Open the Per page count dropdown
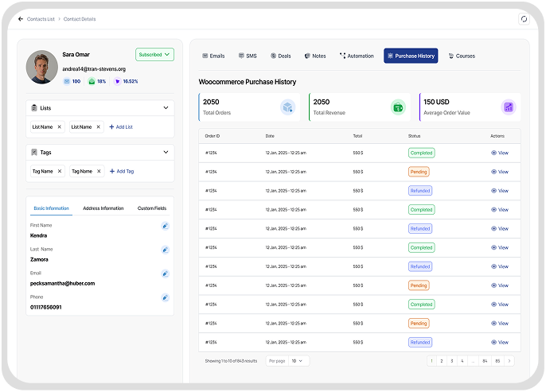Image resolution: width=546 pixels, height=392 pixels. pyautogui.click(x=298, y=361)
